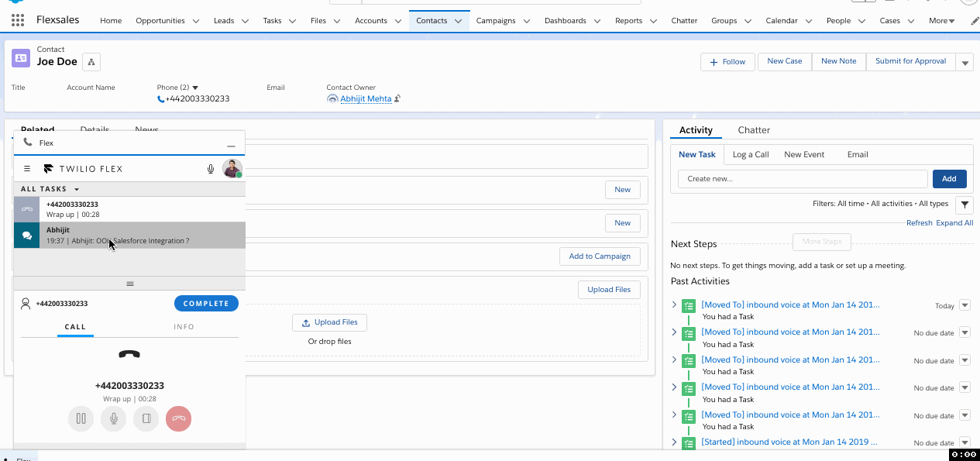Image resolution: width=980 pixels, height=461 pixels.
Task: Open Leads tab dropdown chevron
Action: point(244,21)
